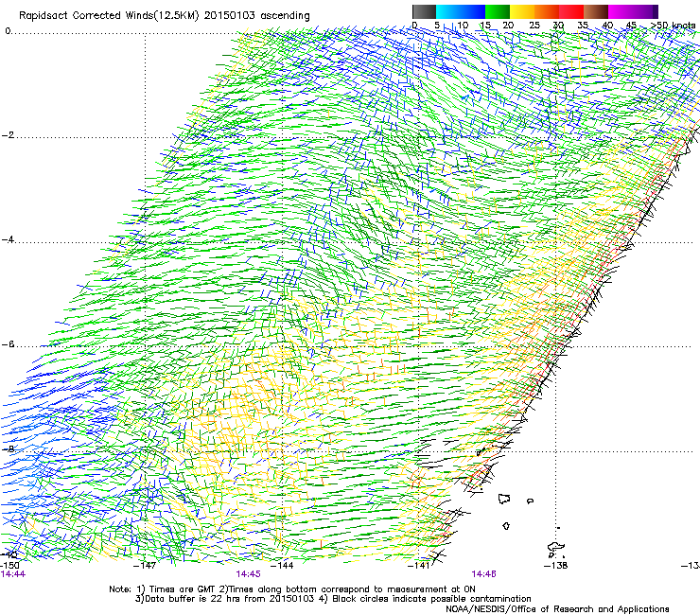Click the 'Times are GMT' note line
Viewport: 700px width, 615px height.
292,589
